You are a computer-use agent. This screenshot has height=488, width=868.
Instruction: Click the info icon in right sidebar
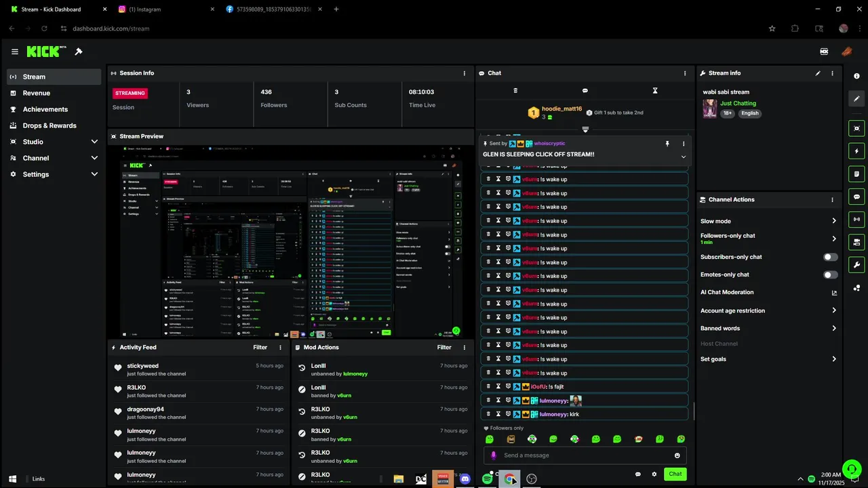click(x=857, y=76)
